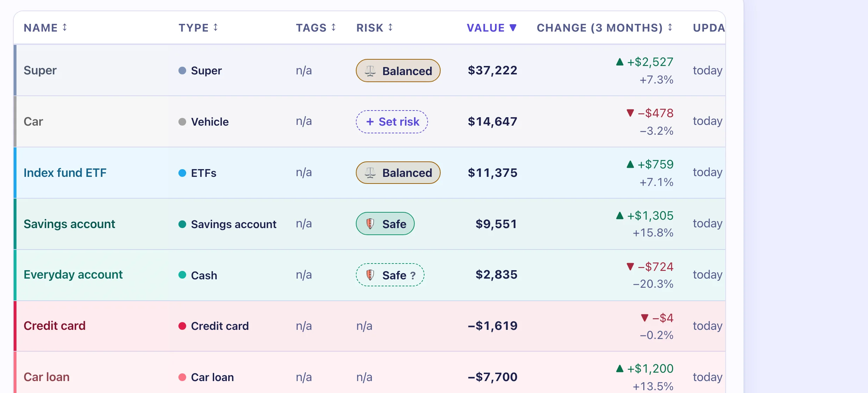Click plus icon in Set risk button
The image size is (868, 393).
pos(370,122)
